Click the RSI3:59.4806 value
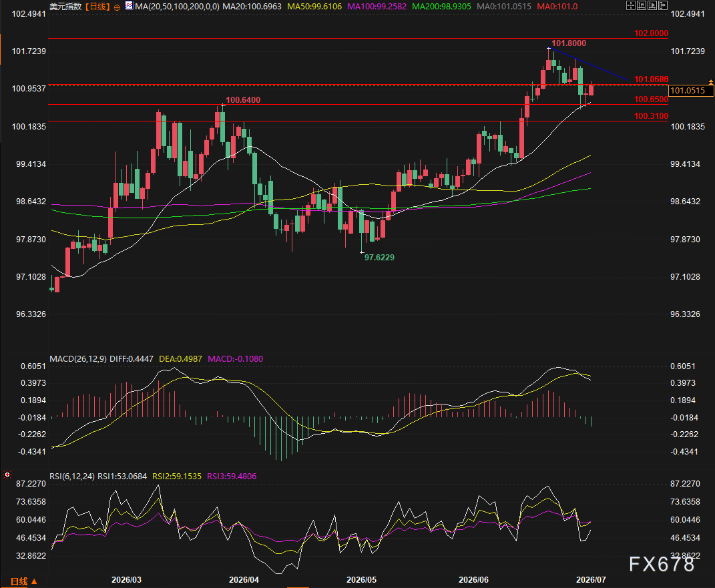Viewport: 715px width, 588px height. (232, 477)
